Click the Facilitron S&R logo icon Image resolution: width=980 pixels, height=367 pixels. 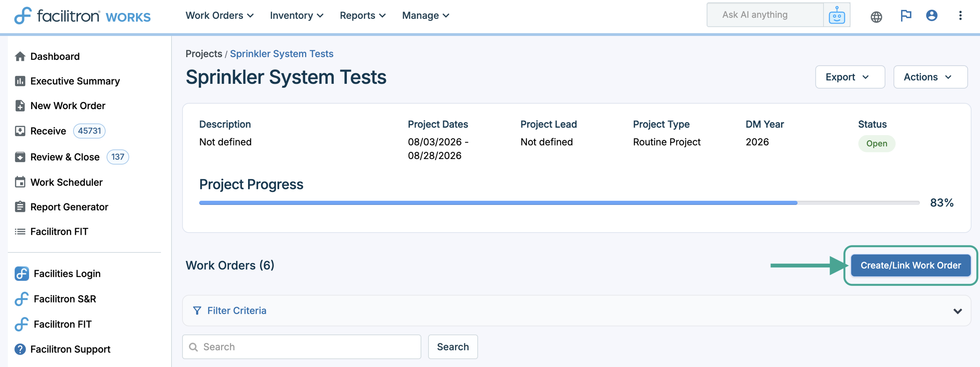click(21, 299)
